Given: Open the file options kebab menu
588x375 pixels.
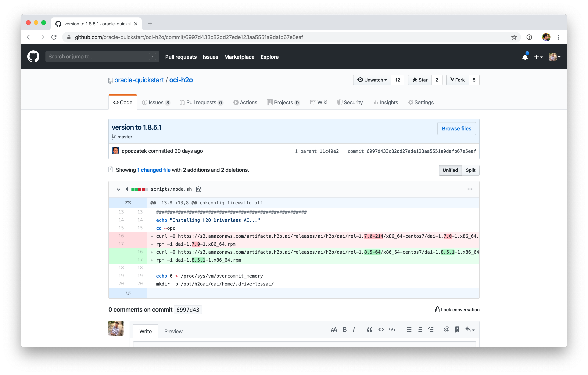Looking at the screenshot, I should pos(470,189).
